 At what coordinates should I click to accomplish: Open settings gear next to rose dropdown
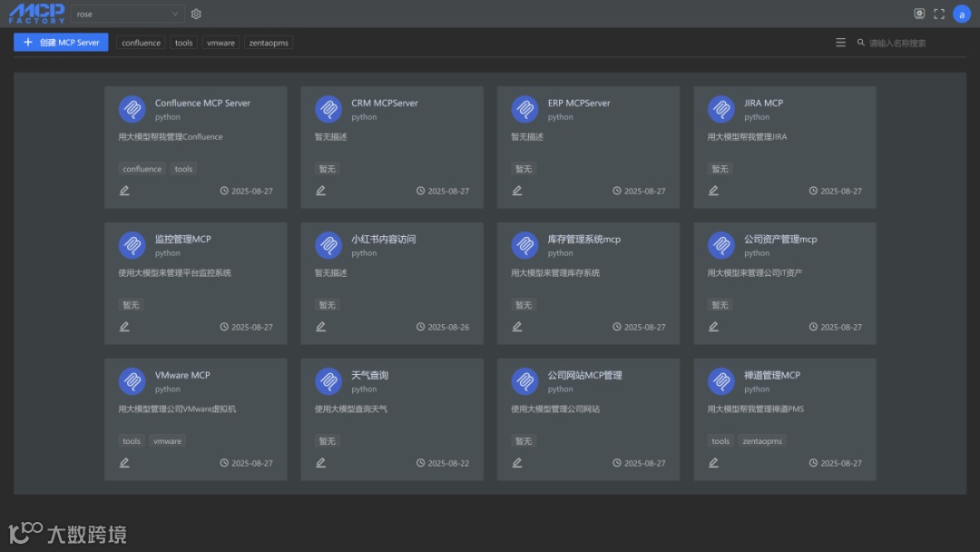pos(196,14)
